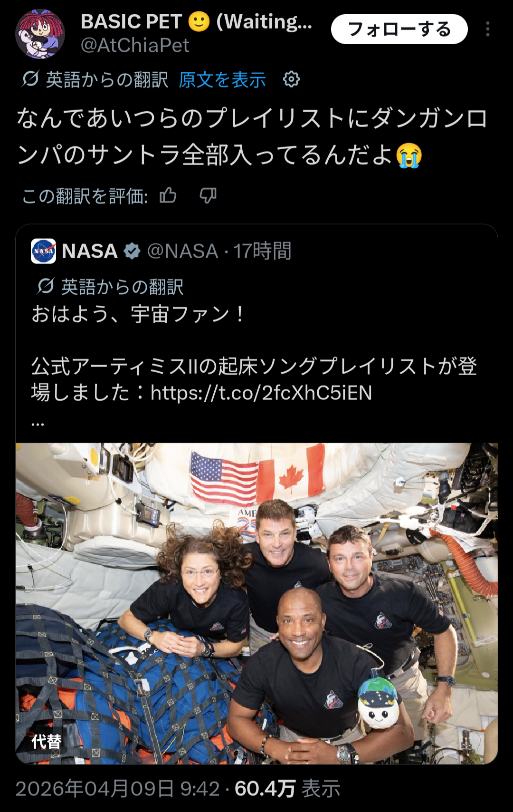
Task: Click the quoted post's translation icon
Action: (46, 286)
